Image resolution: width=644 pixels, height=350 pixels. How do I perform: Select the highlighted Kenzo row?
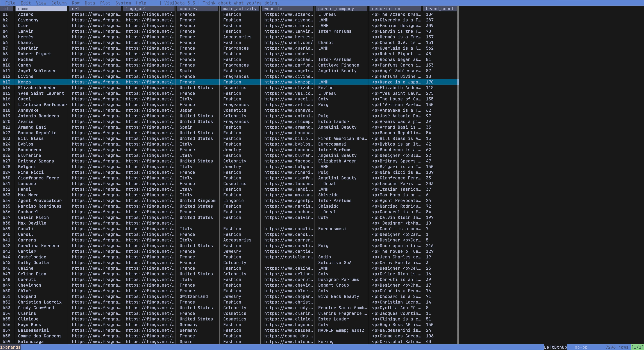tap(100, 82)
